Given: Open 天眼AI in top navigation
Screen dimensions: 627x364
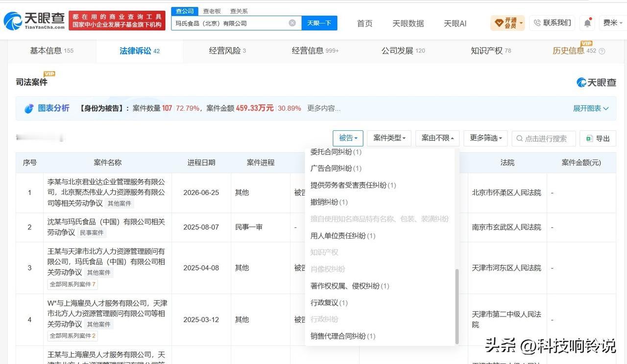Looking at the screenshot, I should [x=455, y=24].
